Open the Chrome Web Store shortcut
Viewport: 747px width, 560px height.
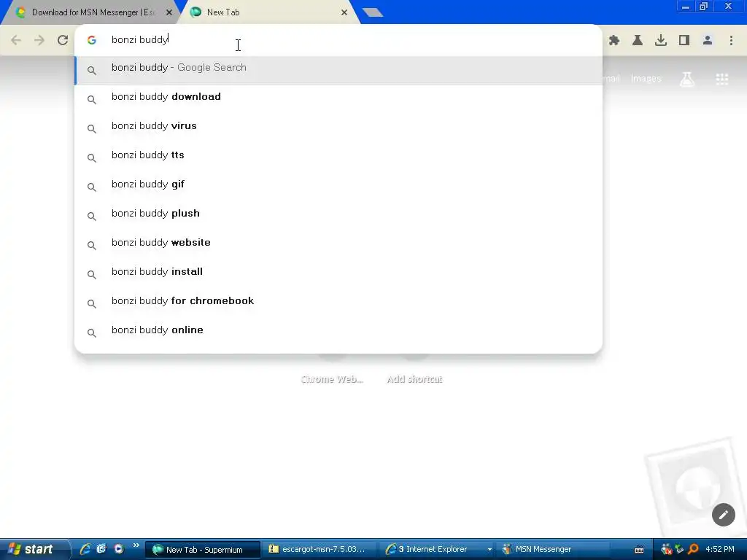coord(332,379)
